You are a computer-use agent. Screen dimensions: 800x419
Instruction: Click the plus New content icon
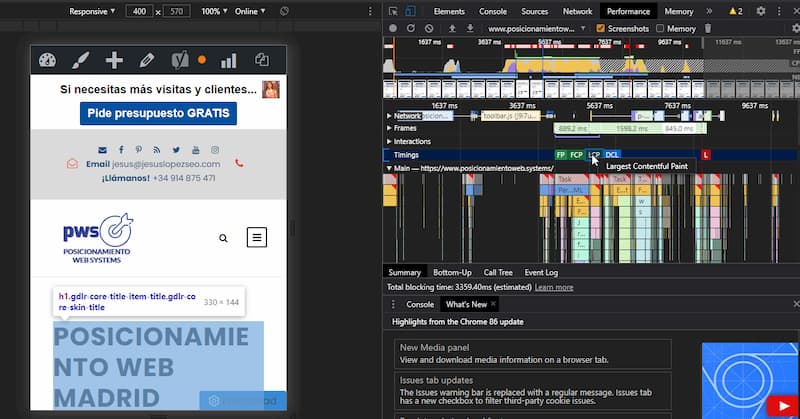[114, 60]
